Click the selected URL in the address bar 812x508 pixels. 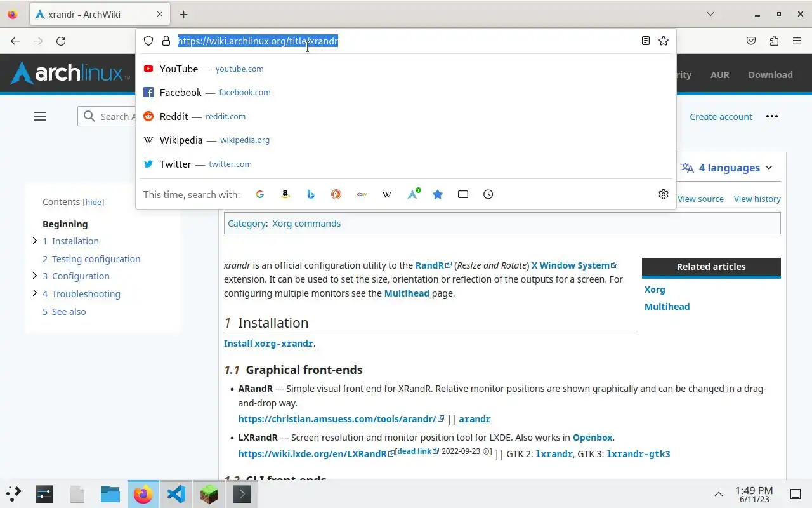[258, 41]
